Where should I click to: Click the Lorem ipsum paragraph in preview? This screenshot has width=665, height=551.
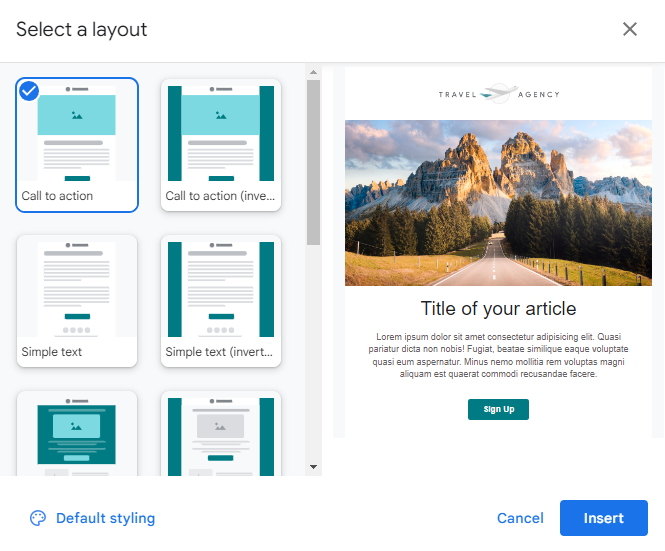coord(498,355)
